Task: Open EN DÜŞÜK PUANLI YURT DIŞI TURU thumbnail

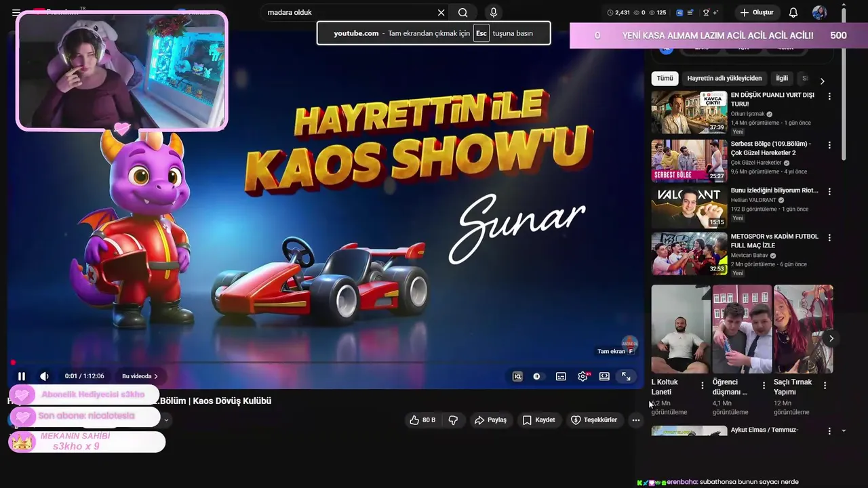Action: click(689, 113)
